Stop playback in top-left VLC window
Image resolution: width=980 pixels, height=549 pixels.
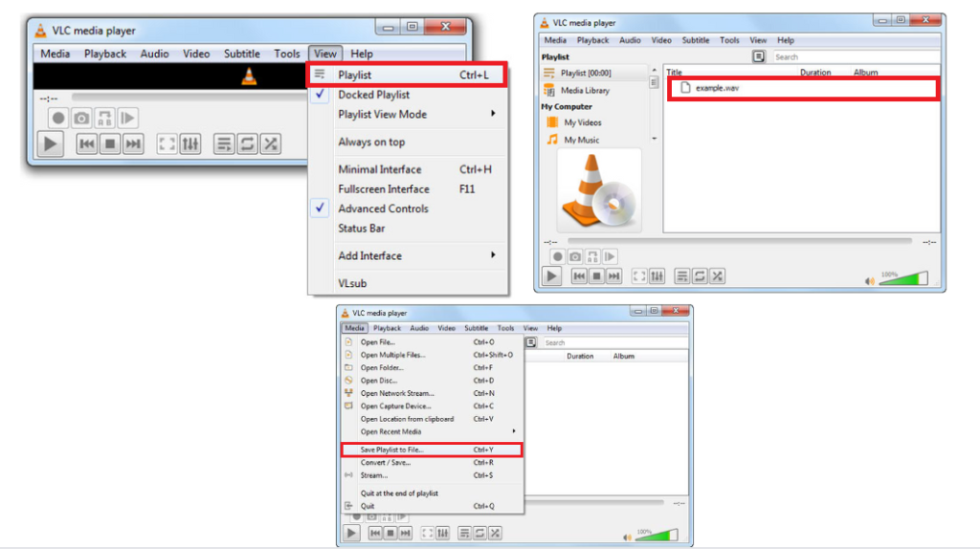click(x=110, y=144)
